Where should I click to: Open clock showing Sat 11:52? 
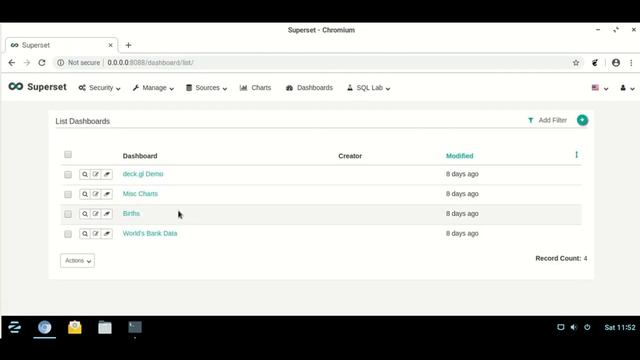click(x=620, y=327)
